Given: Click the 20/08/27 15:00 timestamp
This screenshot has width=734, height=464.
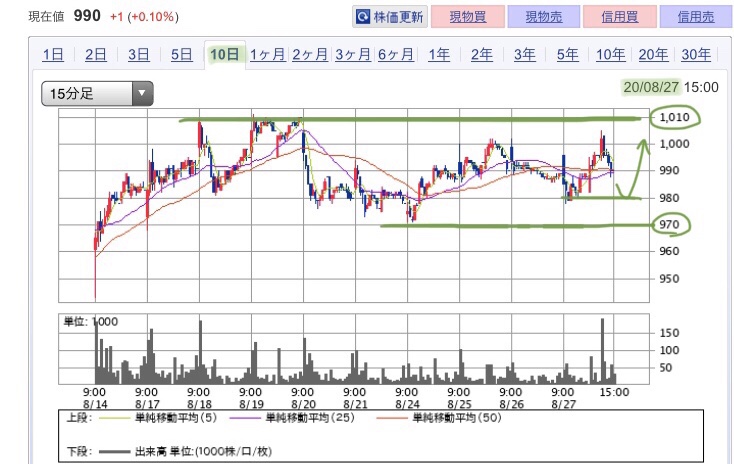Looking at the screenshot, I should (671, 87).
